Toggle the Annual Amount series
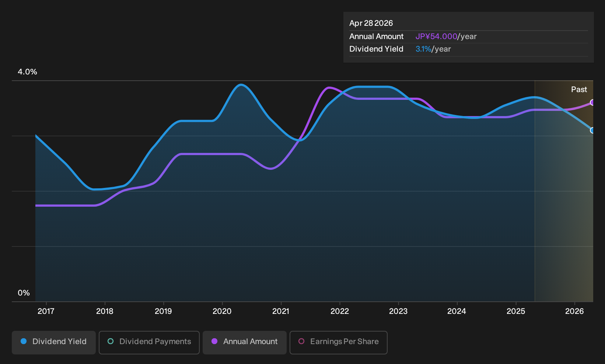The image size is (605, 364). tap(245, 342)
